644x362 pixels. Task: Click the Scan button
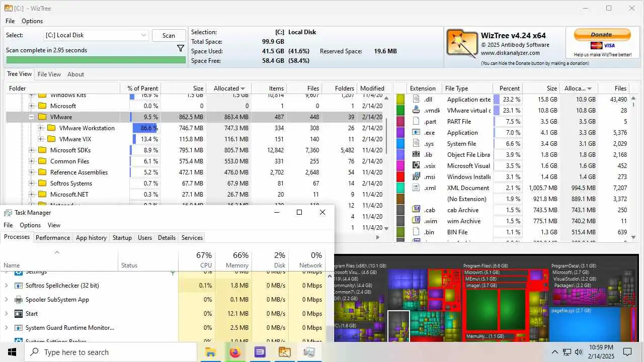[x=169, y=35]
